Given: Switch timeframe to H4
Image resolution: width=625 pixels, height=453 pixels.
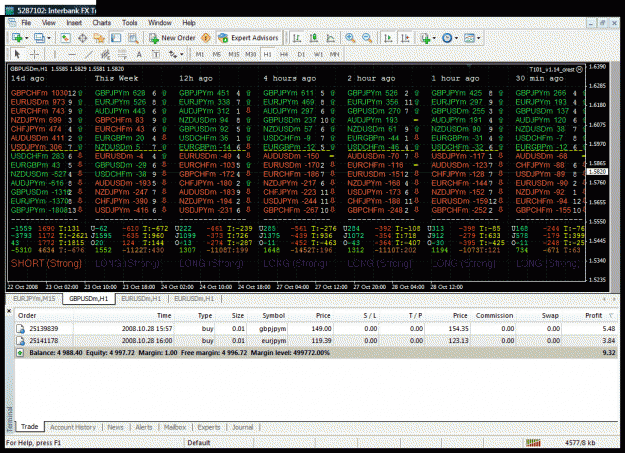Looking at the screenshot, I should pyautogui.click(x=284, y=54).
